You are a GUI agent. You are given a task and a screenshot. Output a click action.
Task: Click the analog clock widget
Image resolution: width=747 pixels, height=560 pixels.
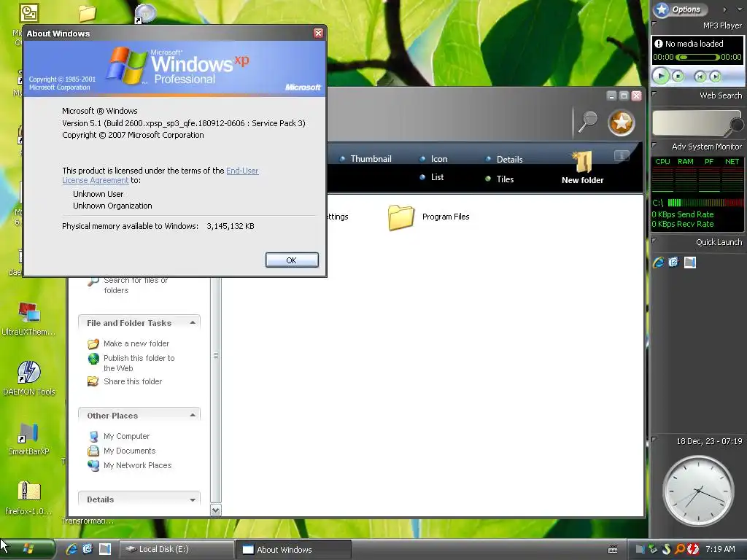698,491
